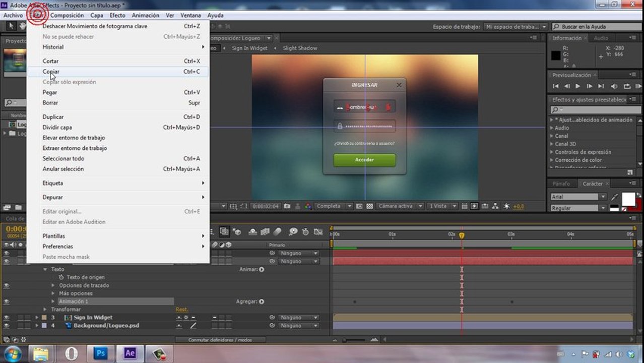
Task: Enable frame blending icon in timeline
Action: coord(265,232)
